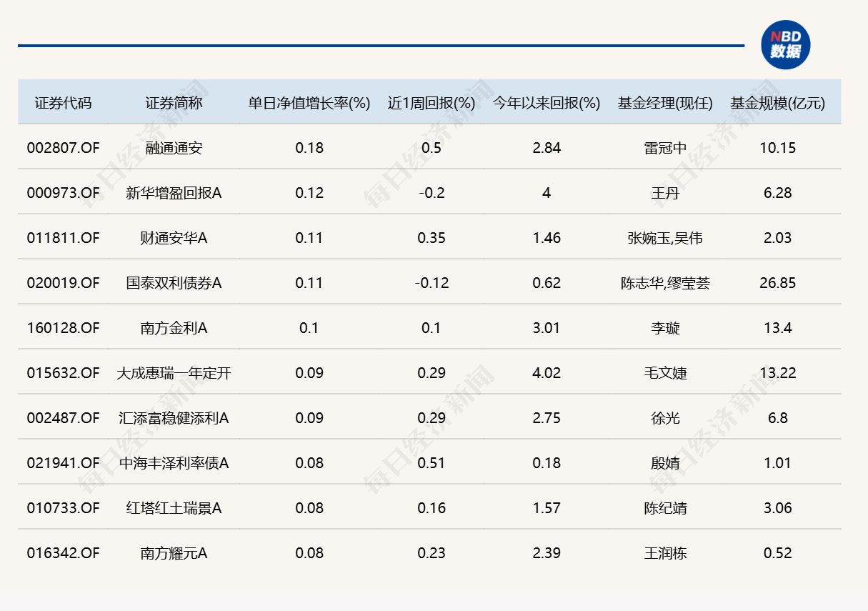Click the 近1周回报(%) header
The width and height of the screenshot is (868, 611).
(x=431, y=103)
